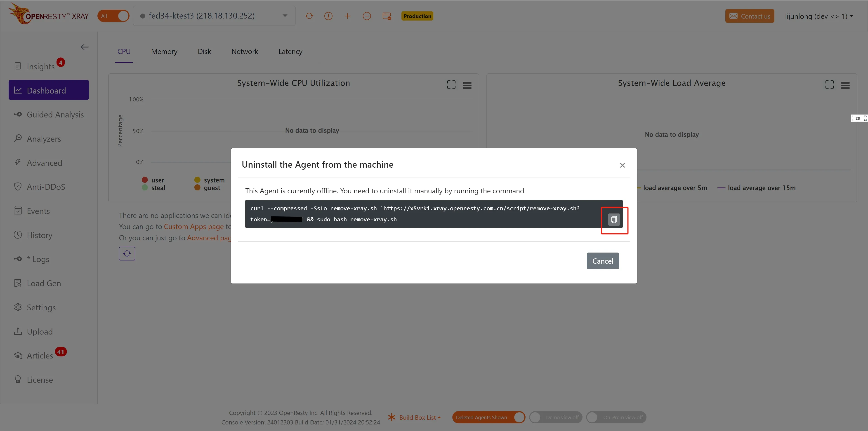The image size is (868, 431).
Task: Collapse the sidebar with back arrow
Action: (x=84, y=47)
